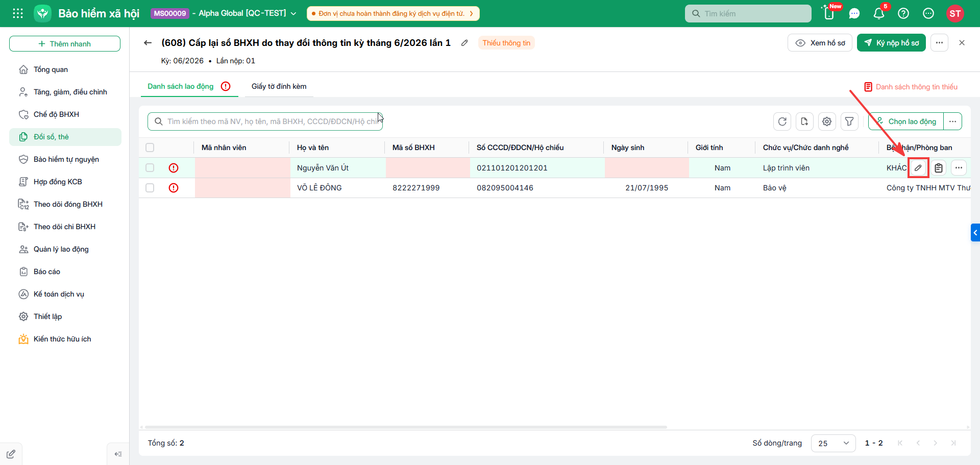Click the horizontal table scrollbar
Image resolution: width=980 pixels, height=465 pixels.
tap(406, 427)
